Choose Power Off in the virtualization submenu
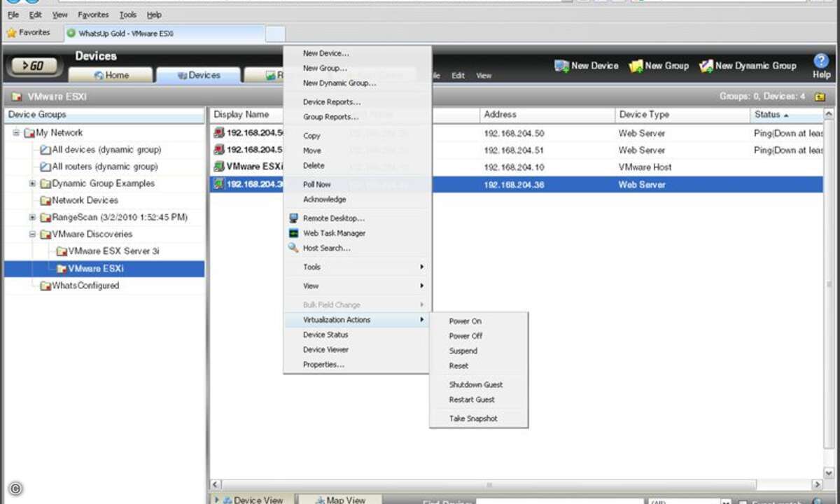Image resolution: width=840 pixels, height=504 pixels. (x=465, y=336)
